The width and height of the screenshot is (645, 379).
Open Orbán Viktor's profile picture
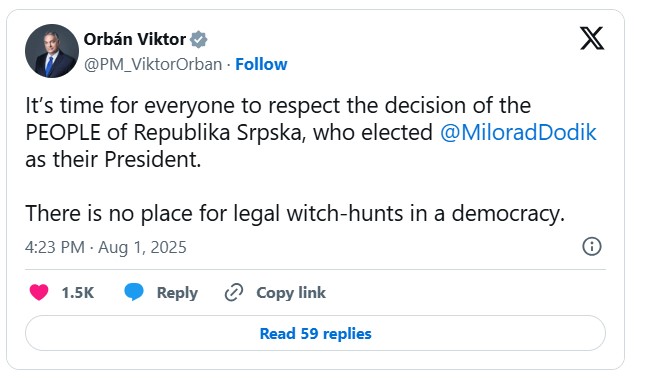pyautogui.click(x=52, y=51)
